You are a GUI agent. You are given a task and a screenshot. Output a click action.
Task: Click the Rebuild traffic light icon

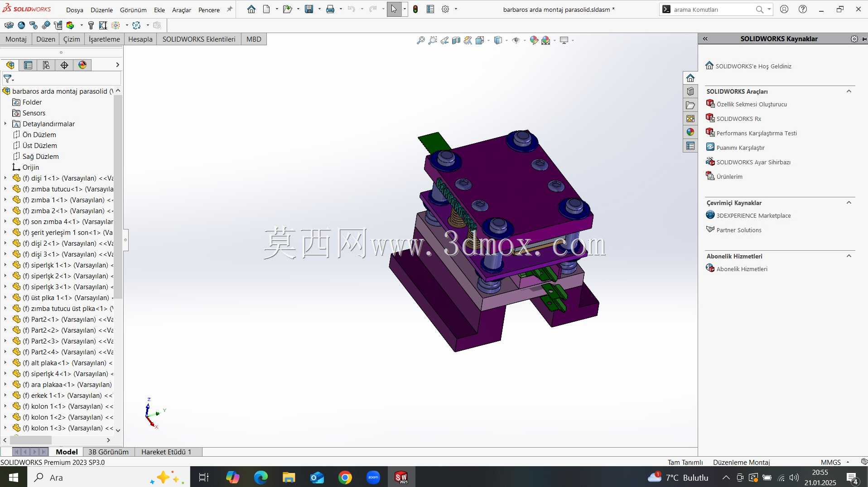click(x=415, y=9)
